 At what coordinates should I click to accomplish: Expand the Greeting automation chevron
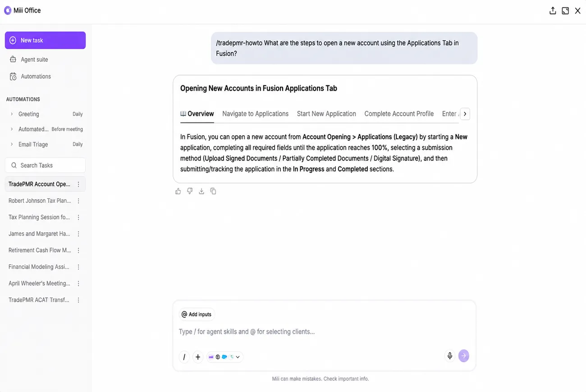point(12,114)
